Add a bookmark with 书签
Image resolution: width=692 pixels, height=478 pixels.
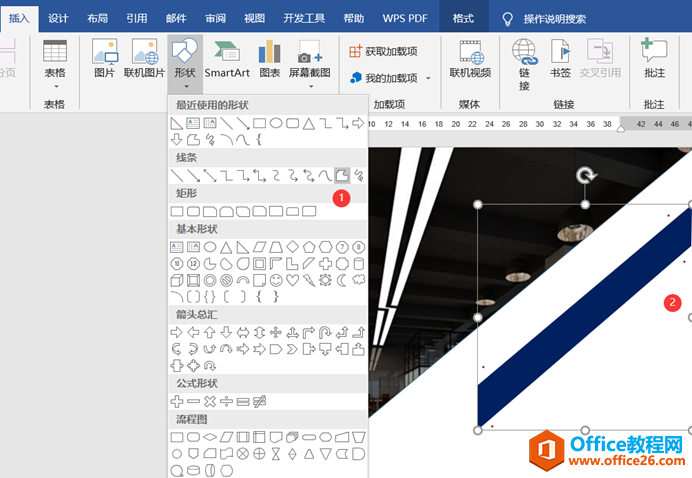coord(560,58)
